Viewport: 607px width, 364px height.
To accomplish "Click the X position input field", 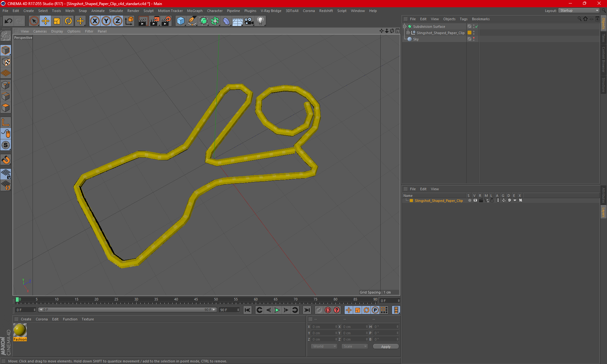I will tap(324, 327).
